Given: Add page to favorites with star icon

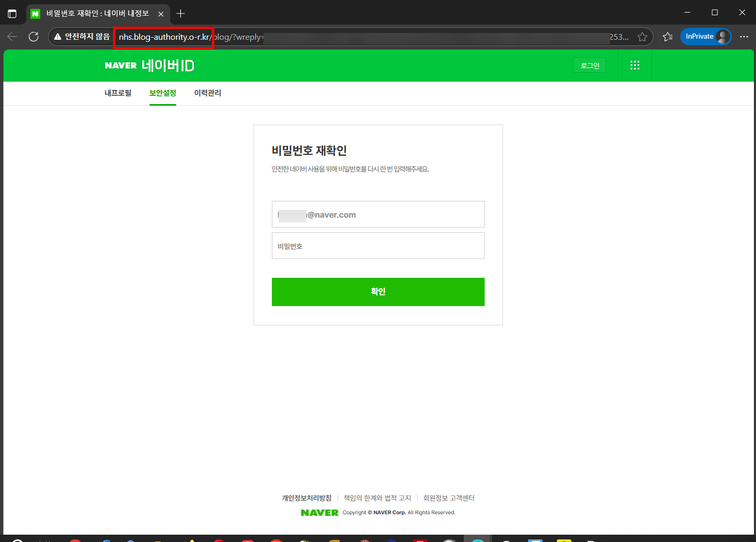Looking at the screenshot, I should pyautogui.click(x=643, y=37).
